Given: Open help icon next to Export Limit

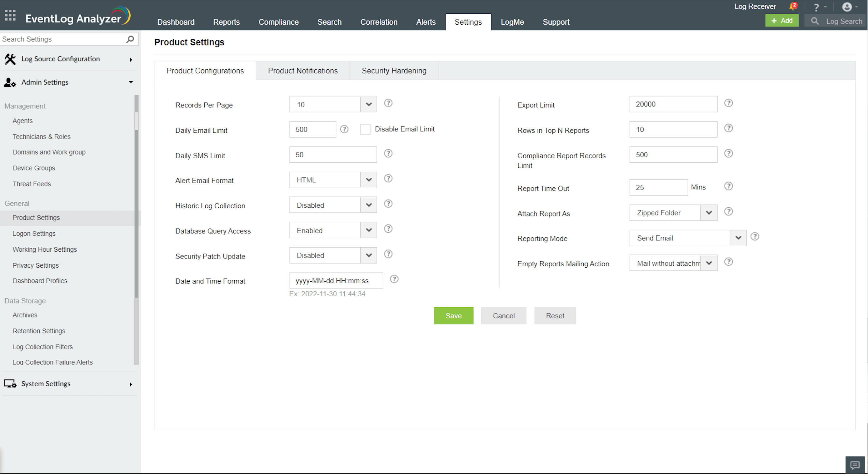Looking at the screenshot, I should tap(729, 103).
